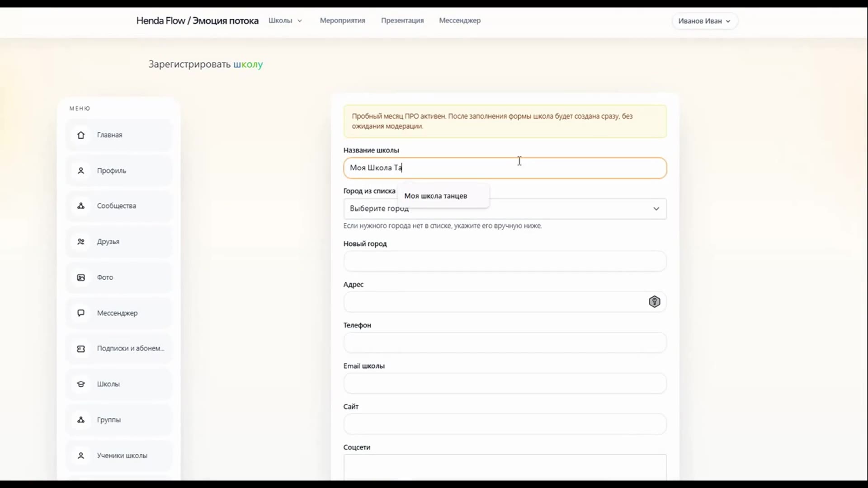Click the key icon in the Адрес field

click(655, 301)
